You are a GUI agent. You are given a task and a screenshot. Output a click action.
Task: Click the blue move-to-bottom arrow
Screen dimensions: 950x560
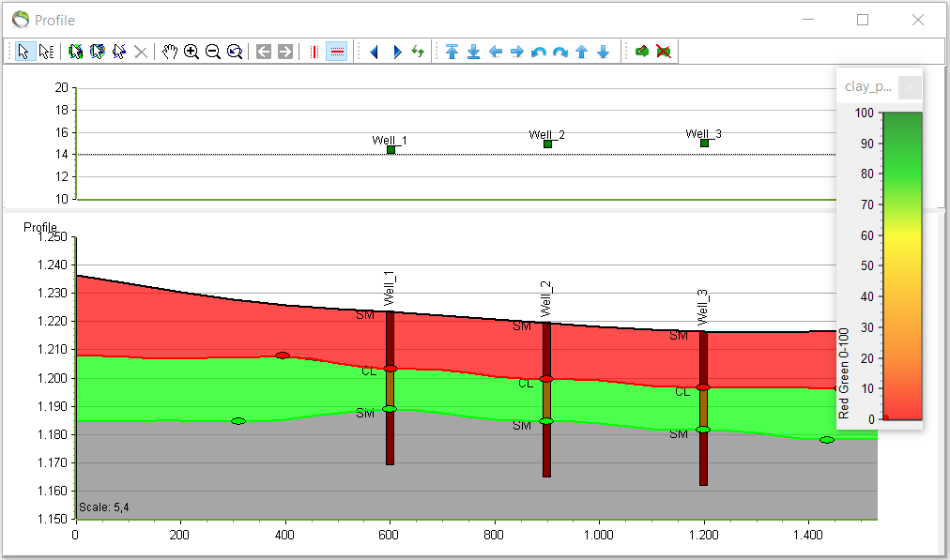pos(474,52)
